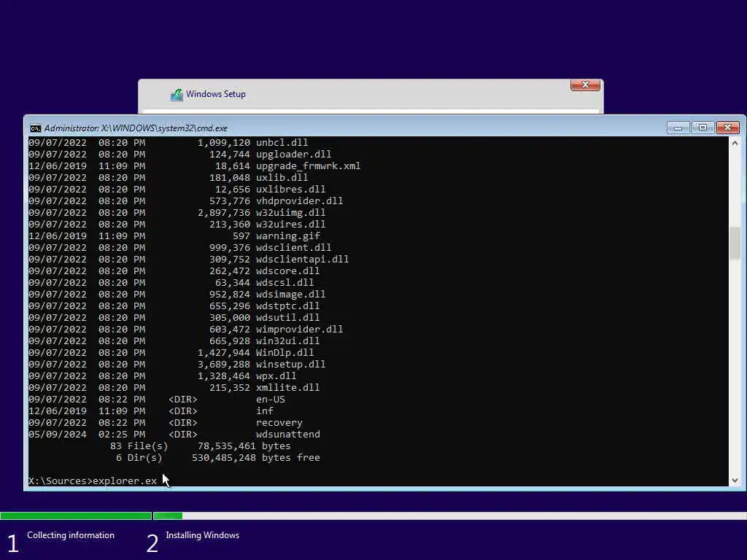Click the wdsimage.dll entry
Screen dimensions: 747x560
pos(290,295)
